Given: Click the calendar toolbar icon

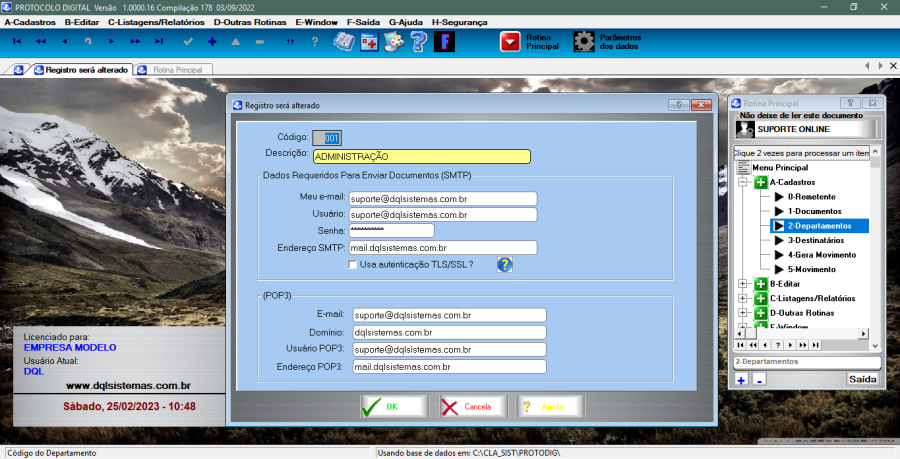Looking at the screenshot, I should tap(369, 42).
